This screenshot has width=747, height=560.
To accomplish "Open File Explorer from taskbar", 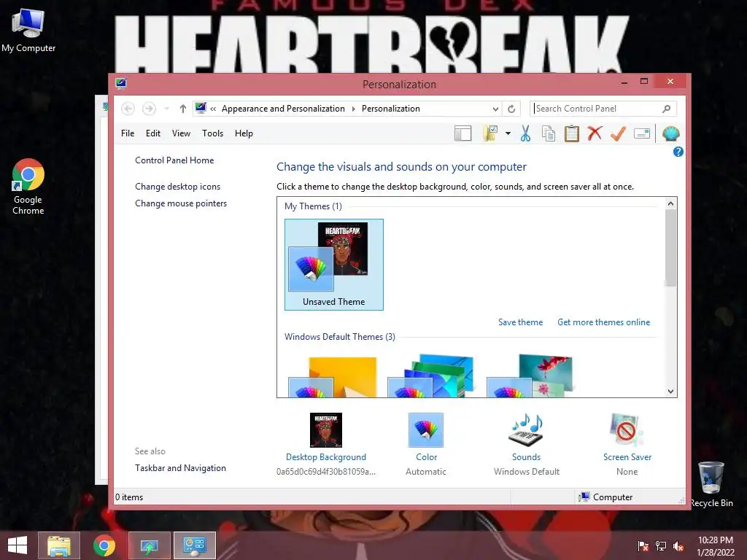I will pyautogui.click(x=59, y=545).
